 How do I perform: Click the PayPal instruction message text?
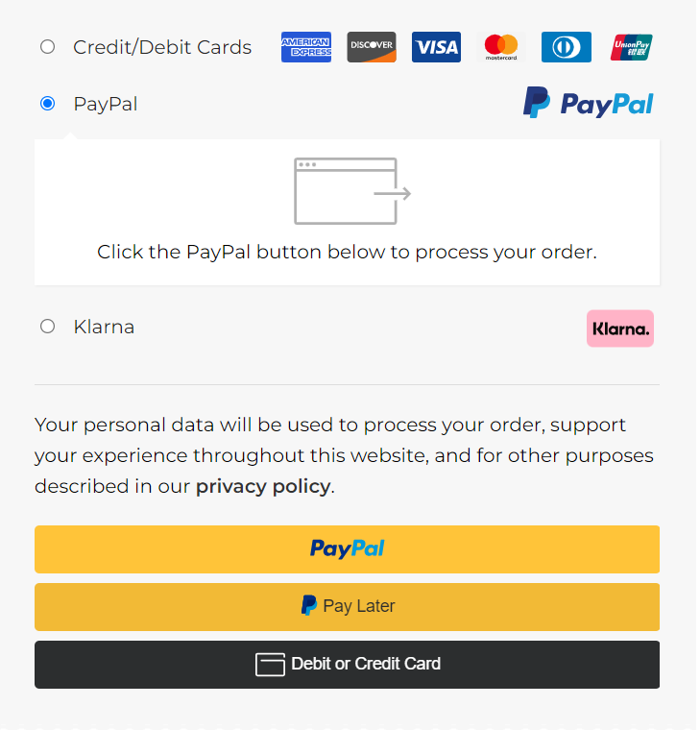pos(347,253)
